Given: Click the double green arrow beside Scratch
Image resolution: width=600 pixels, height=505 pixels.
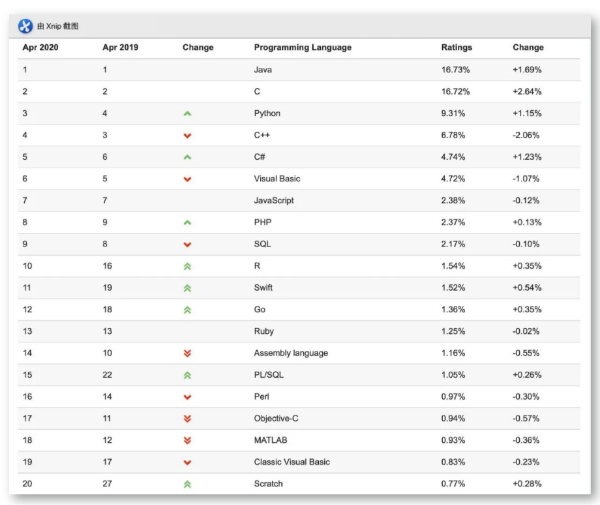Looking at the screenshot, I should (x=187, y=484).
